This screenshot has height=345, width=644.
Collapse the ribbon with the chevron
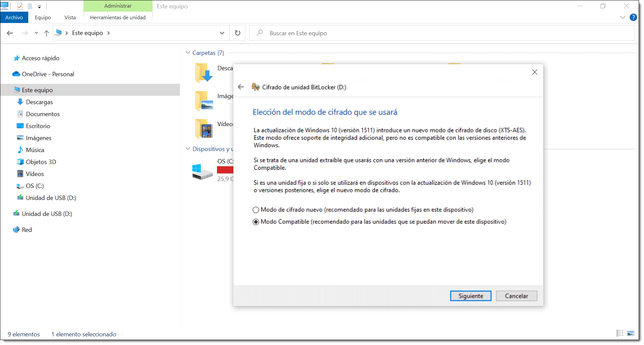pyautogui.click(x=623, y=17)
